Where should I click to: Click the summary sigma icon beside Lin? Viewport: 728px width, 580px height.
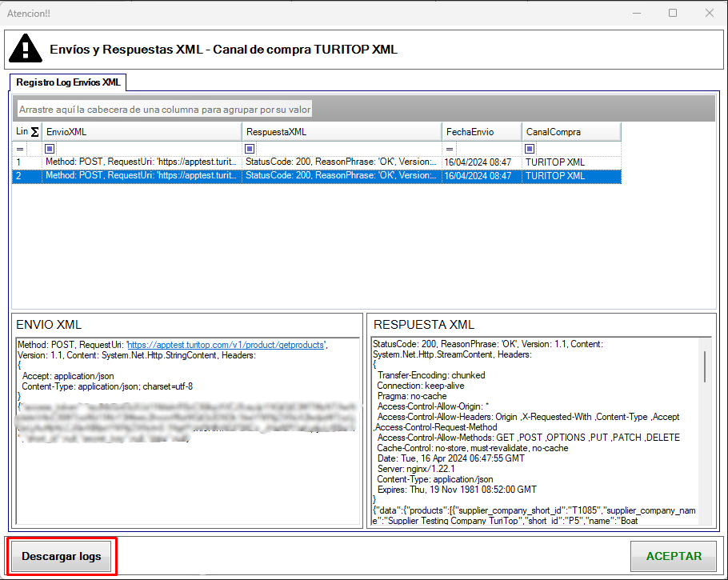point(34,132)
